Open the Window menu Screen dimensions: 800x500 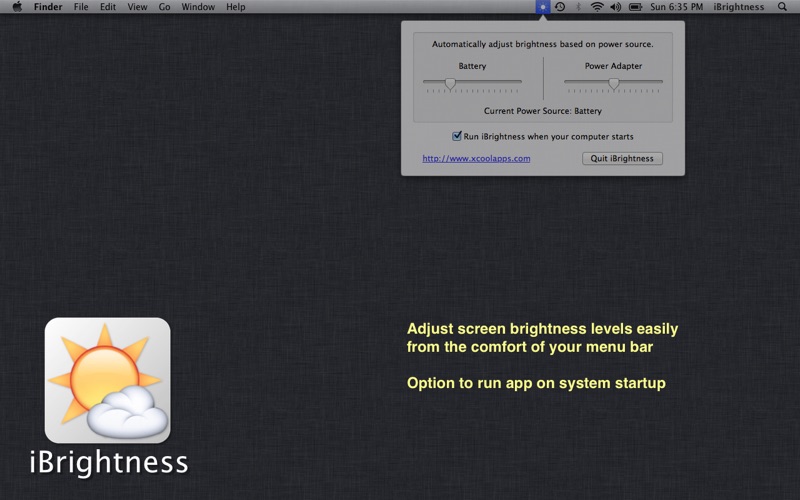[x=198, y=7]
